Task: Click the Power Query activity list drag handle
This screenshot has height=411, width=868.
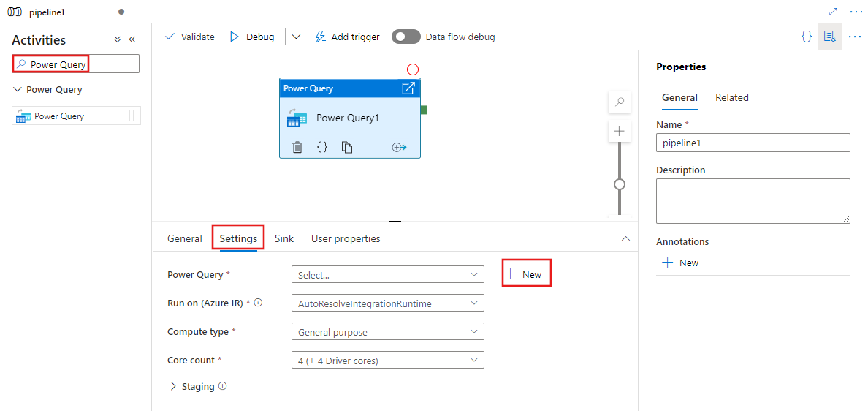Action: pyautogui.click(x=134, y=116)
